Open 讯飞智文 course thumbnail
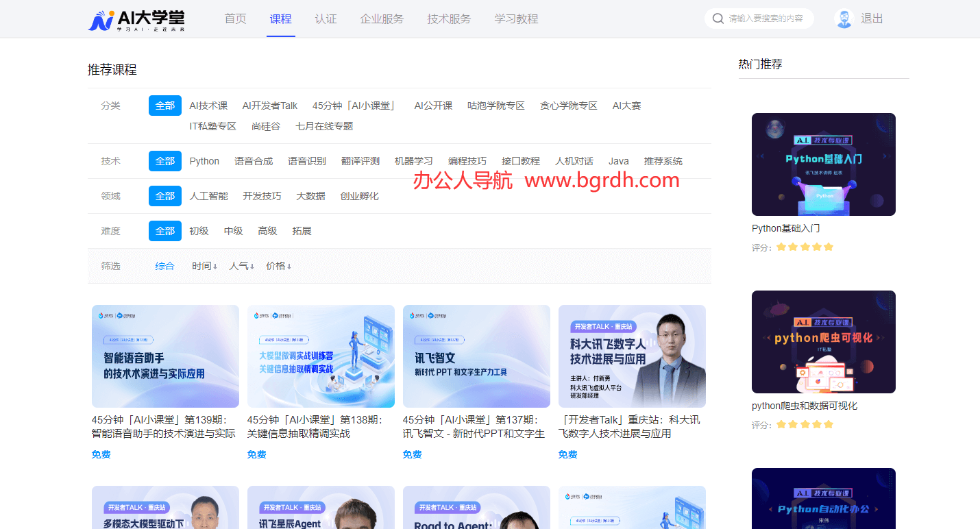The image size is (980, 529). click(476, 356)
